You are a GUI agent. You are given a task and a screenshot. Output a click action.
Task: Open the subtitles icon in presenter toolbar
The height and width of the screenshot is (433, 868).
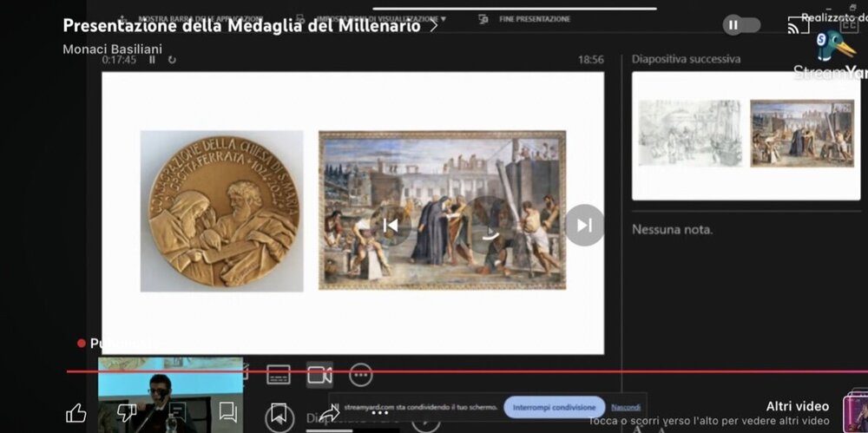point(278,375)
